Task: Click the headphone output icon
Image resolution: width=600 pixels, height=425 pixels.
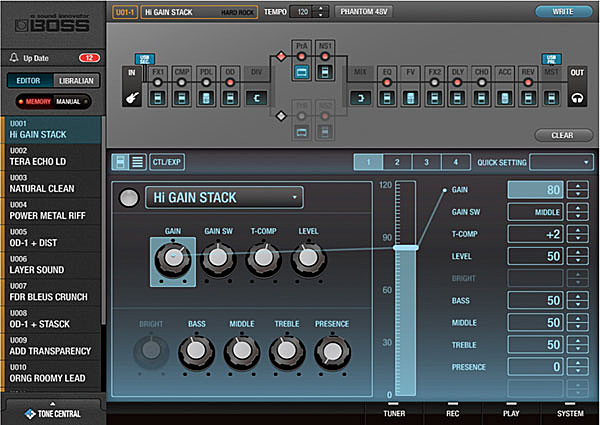Action: point(576,99)
